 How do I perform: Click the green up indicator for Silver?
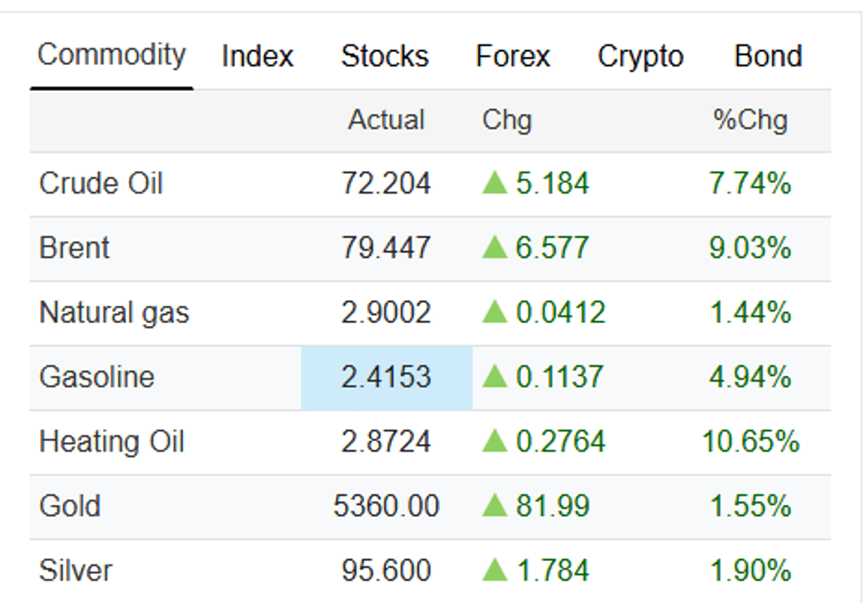click(x=495, y=570)
